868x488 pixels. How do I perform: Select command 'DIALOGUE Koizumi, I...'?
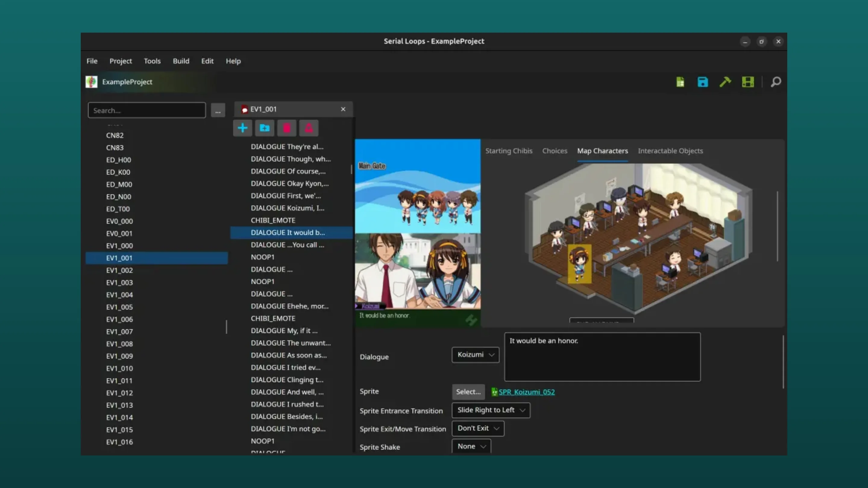point(291,208)
